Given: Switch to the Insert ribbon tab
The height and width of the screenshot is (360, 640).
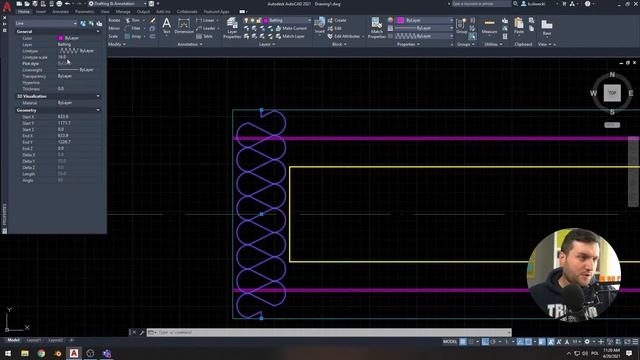Looking at the screenshot, I should click(41, 12).
